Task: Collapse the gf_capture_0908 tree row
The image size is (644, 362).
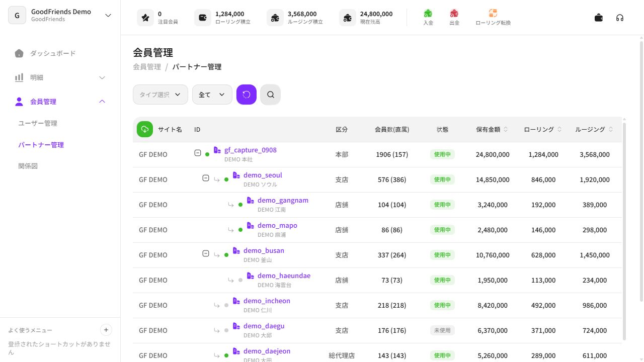Action: tap(198, 153)
